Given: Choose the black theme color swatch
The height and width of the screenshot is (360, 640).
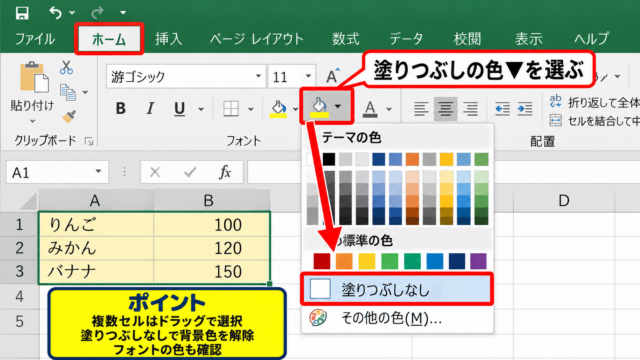Looking at the screenshot, I should click(x=329, y=159).
